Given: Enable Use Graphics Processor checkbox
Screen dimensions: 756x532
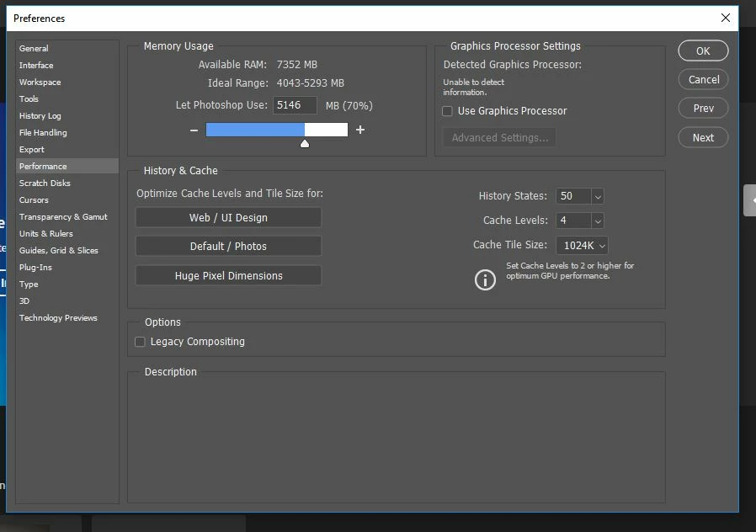Looking at the screenshot, I should tap(447, 111).
